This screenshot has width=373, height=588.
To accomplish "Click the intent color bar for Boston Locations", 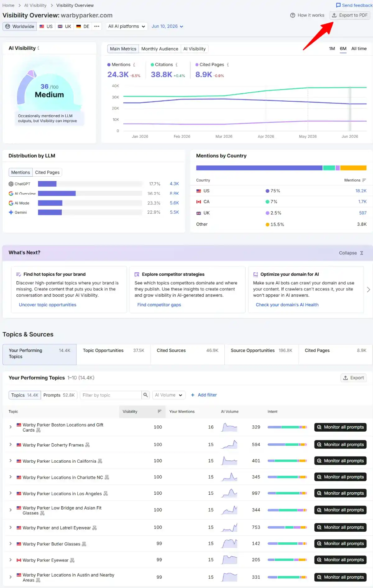I will 287,427.
